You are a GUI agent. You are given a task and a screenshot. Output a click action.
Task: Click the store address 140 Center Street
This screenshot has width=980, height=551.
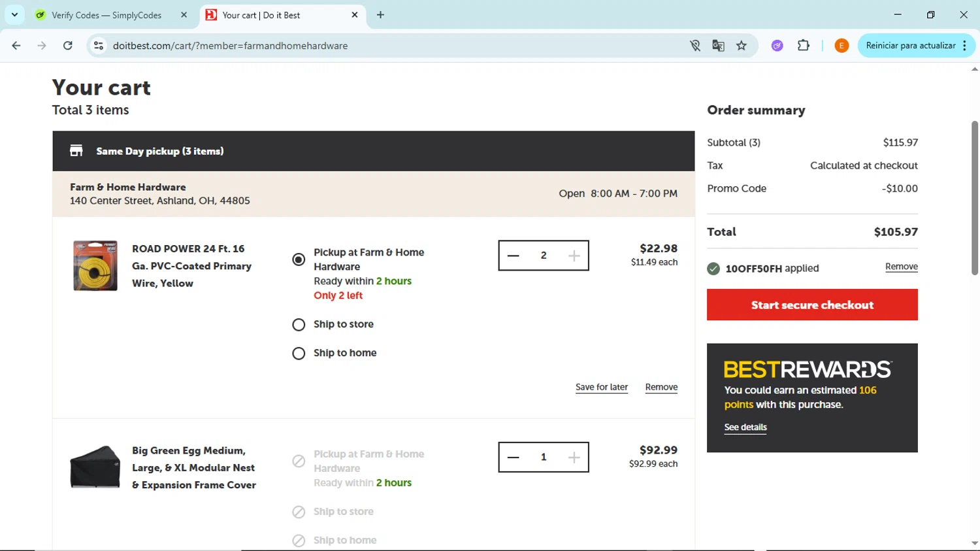(160, 201)
